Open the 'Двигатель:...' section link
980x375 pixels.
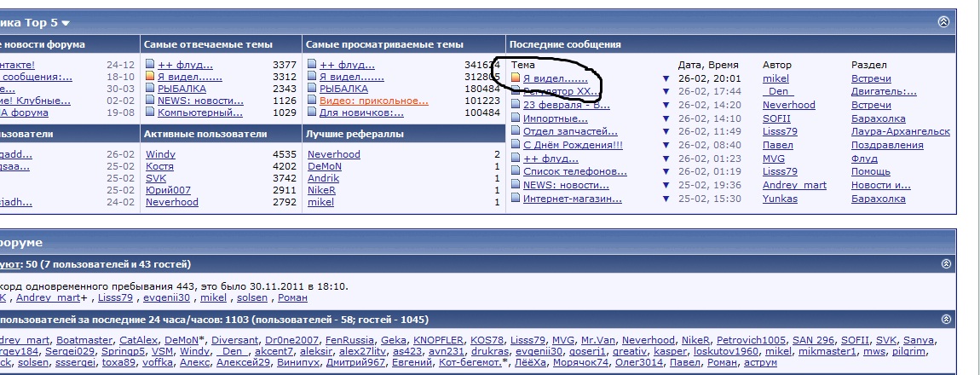click(884, 91)
